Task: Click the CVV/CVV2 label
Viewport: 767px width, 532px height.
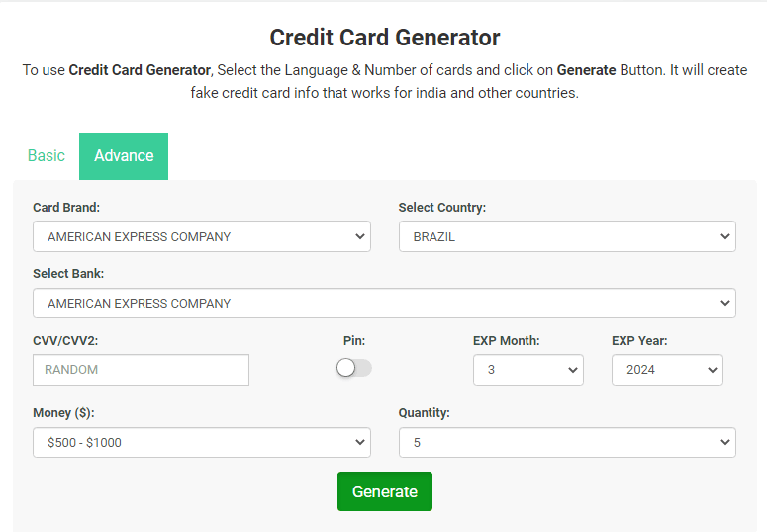Action: 65,341
